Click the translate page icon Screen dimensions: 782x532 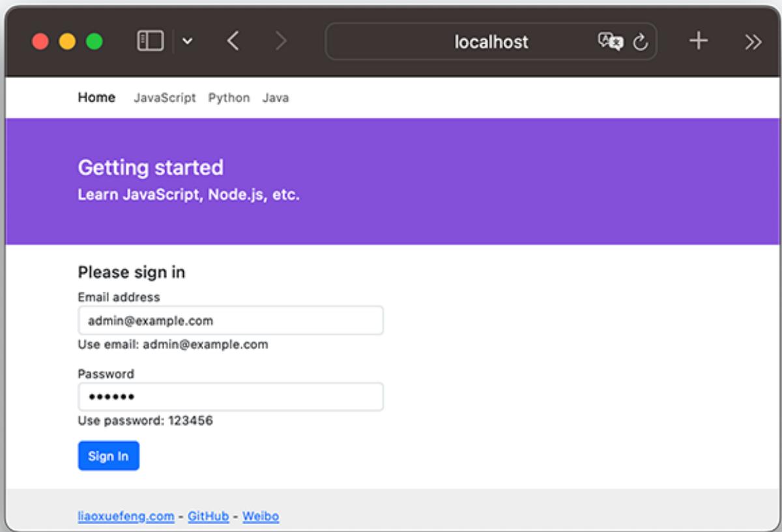(x=611, y=42)
